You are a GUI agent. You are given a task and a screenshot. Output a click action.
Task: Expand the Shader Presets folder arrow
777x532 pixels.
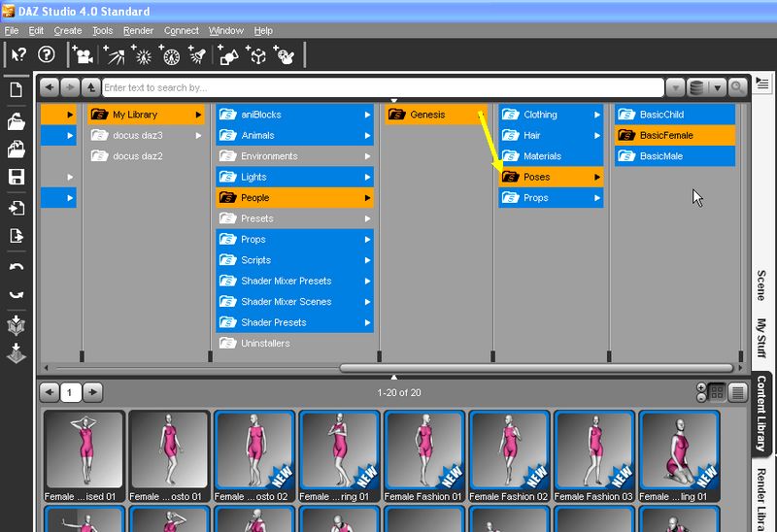(367, 322)
